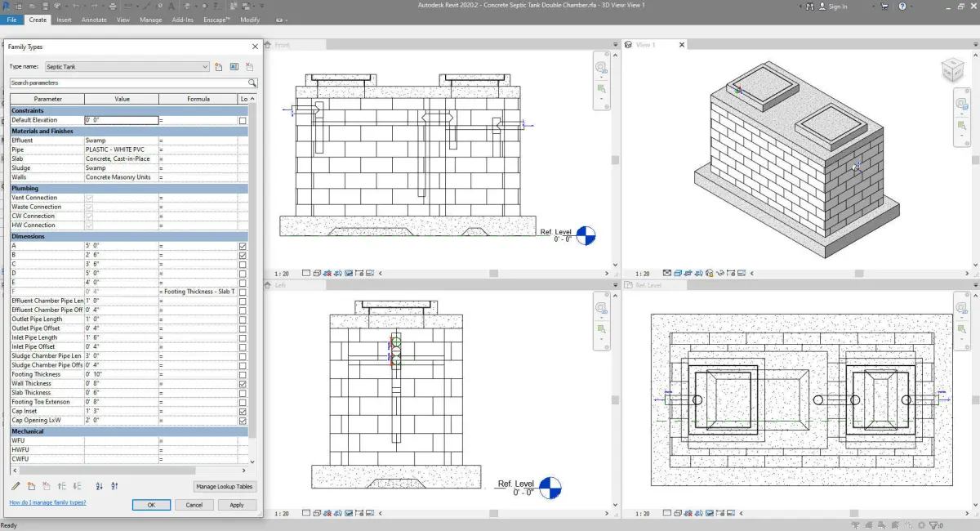Switch to the Add-Ins ribbon tab

182,19
